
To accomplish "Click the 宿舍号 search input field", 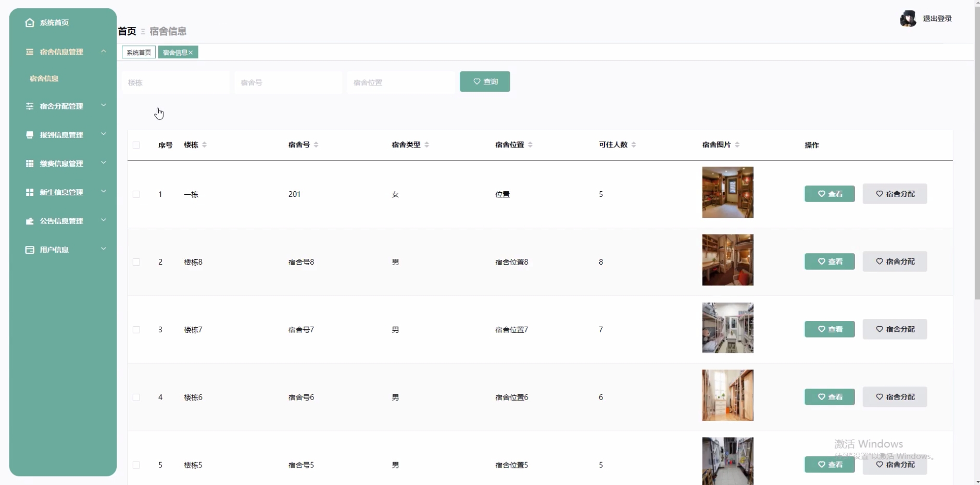I will 288,82.
